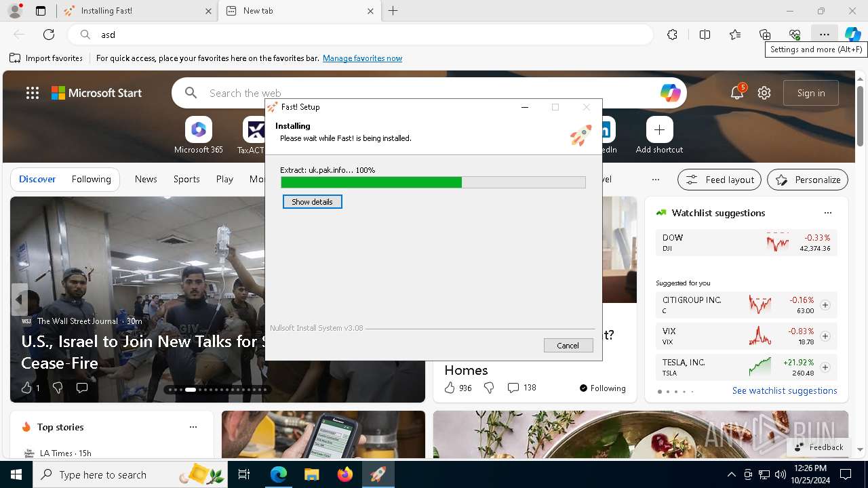This screenshot has height=488, width=868.
Task: Like the Homes story with 936 likes
Action: [458, 388]
